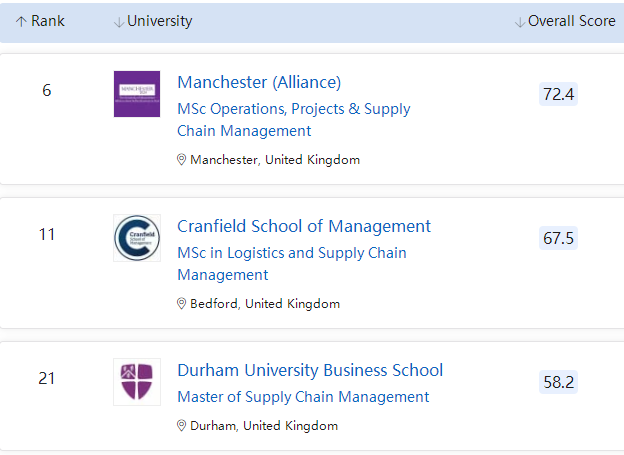This screenshot has height=455, width=624.
Task: Sort the list by Rank header
Action: [48, 21]
